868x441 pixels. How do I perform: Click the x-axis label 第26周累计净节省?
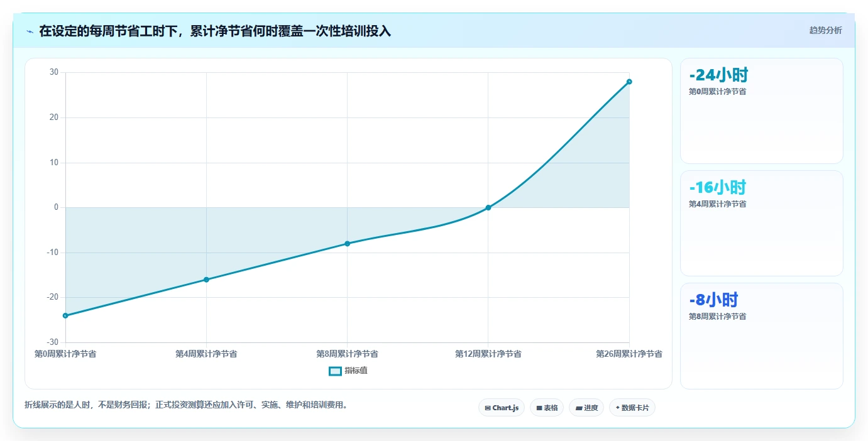coord(629,354)
